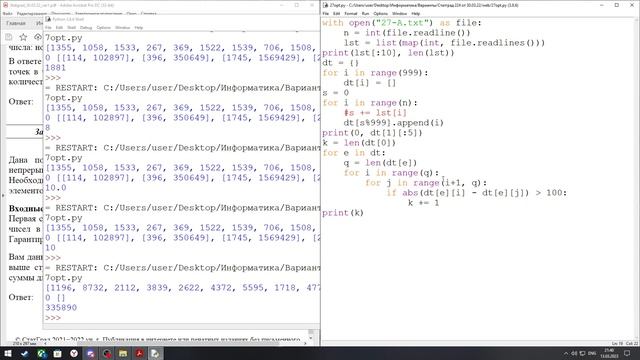Image resolution: width=640 pixels, height=360 pixels.
Task: Click the line 'q = len(dt[e])'
Action: [x=380, y=163]
